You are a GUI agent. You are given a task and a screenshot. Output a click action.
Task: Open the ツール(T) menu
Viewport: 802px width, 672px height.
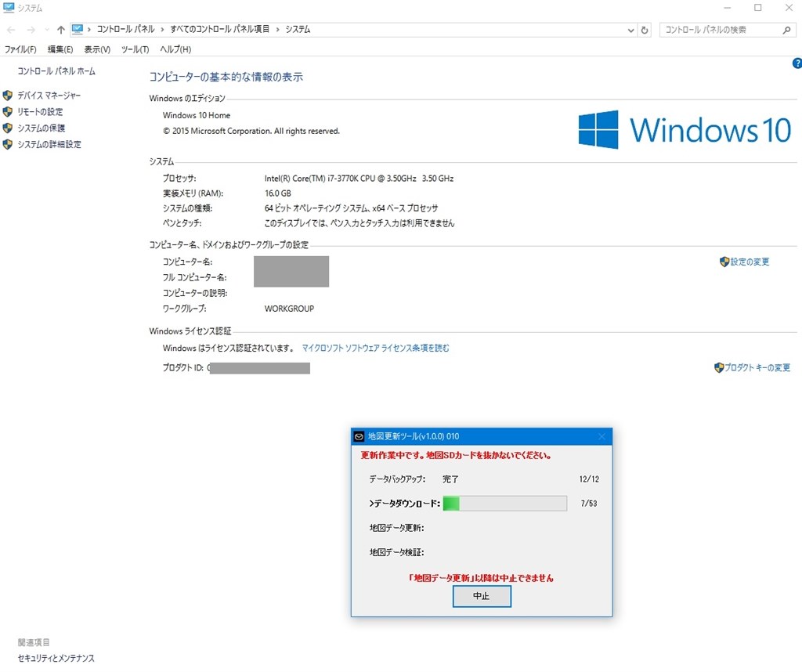tap(135, 49)
